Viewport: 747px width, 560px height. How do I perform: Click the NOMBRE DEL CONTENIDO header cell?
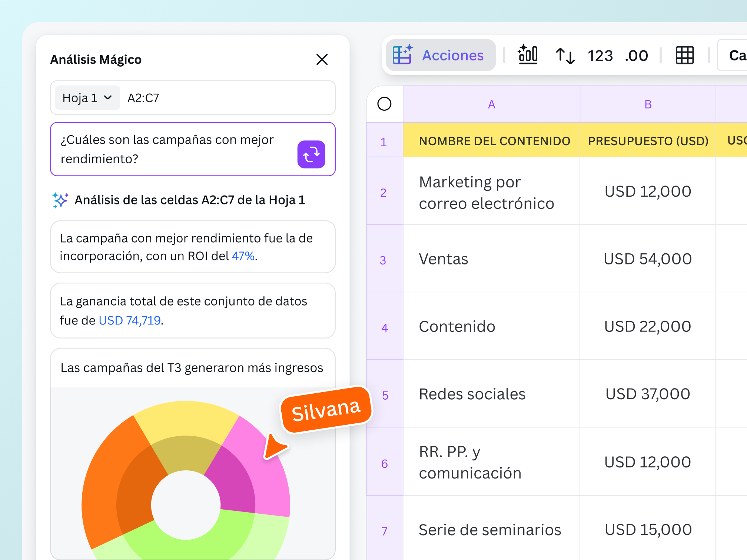(491, 140)
